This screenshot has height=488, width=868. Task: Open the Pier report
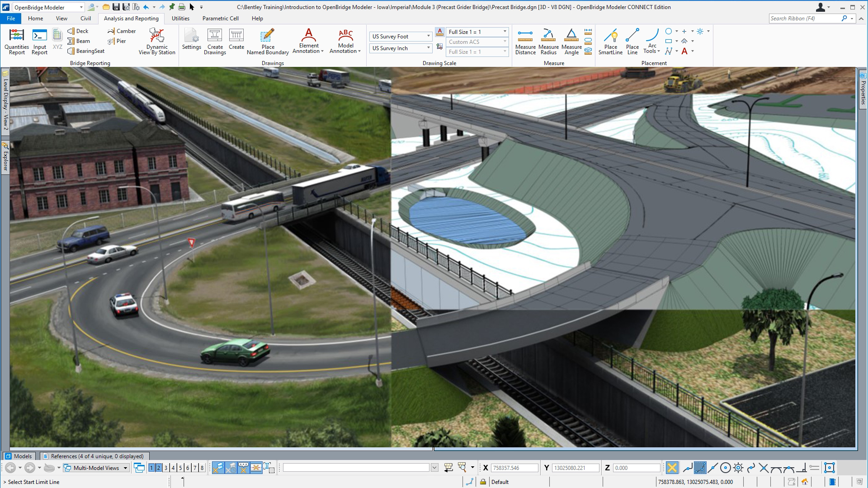click(117, 41)
